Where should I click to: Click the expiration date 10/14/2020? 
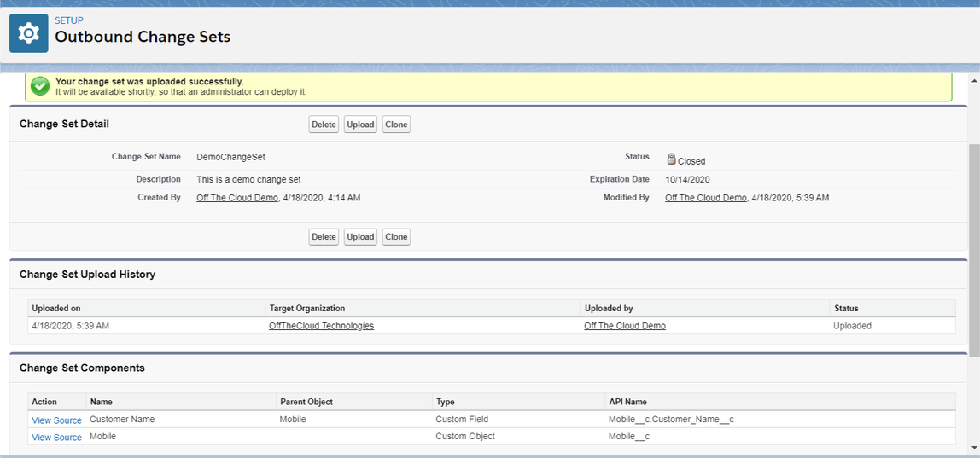(687, 179)
